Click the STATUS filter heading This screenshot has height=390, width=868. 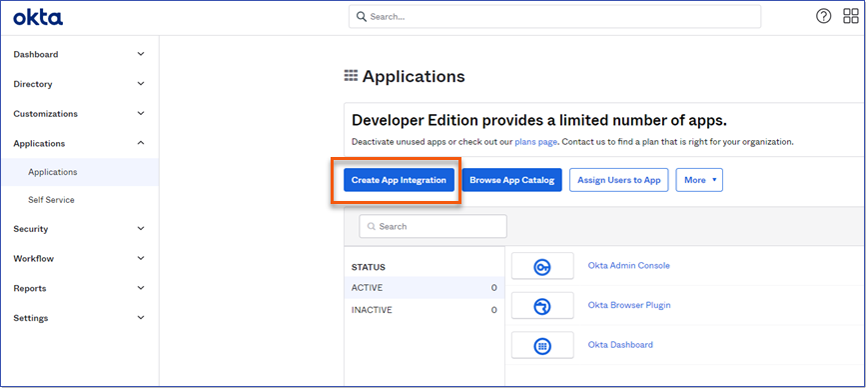coord(369,267)
